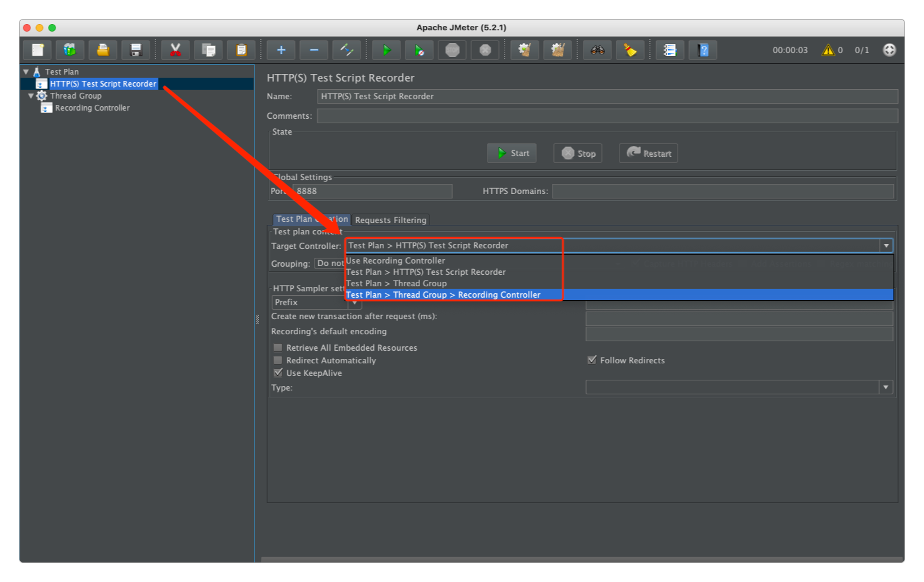
Task: Open the Prefix naming dropdown
Action: [316, 302]
